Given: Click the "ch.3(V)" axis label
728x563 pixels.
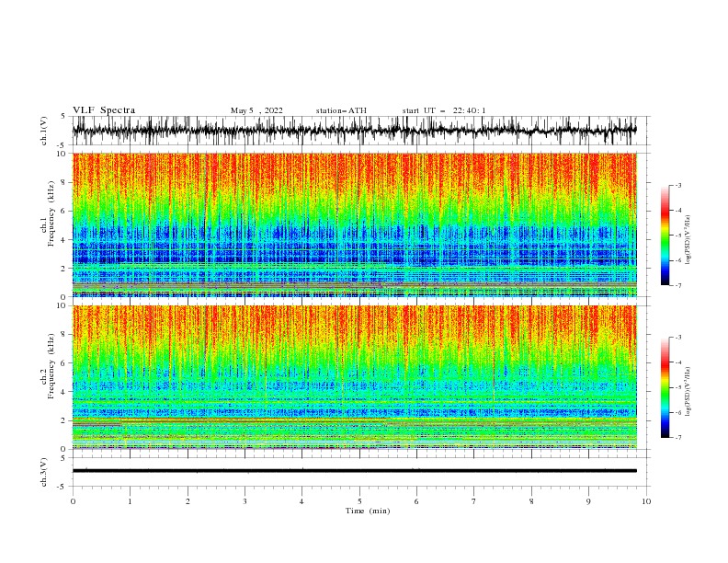Looking at the screenshot, I should [44, 472].
